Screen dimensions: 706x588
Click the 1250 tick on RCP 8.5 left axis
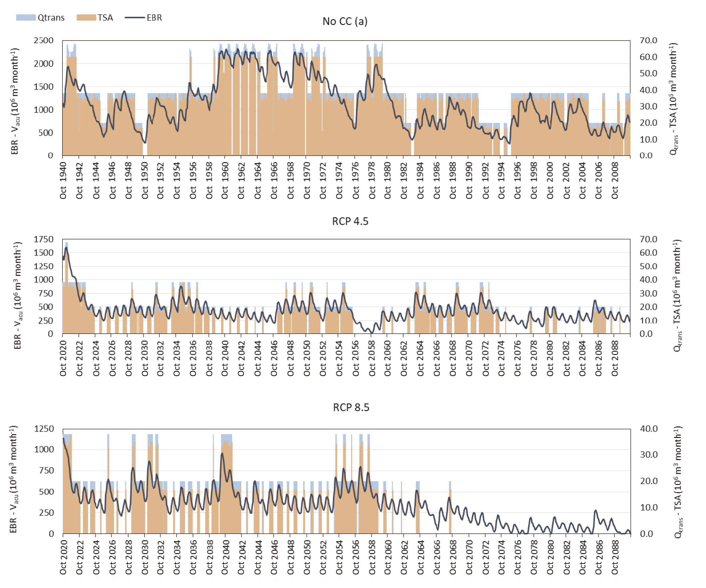(44, 429)
